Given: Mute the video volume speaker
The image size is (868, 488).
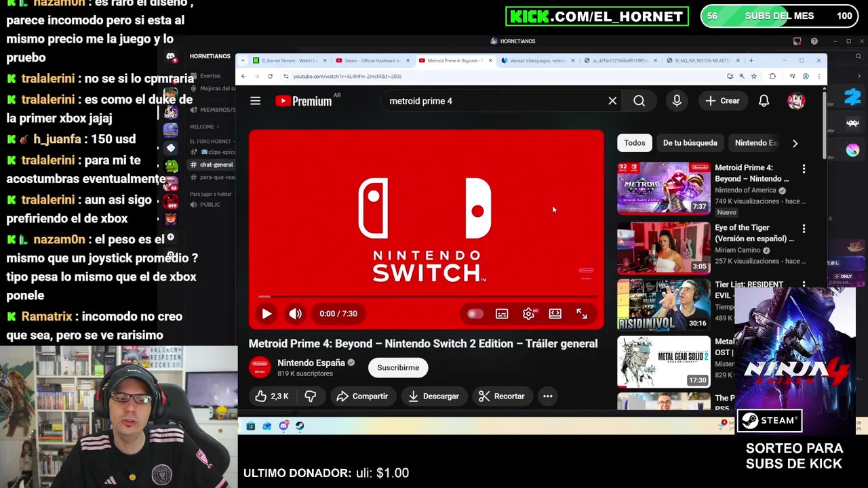Looking at the screenshot, I should 295,314.
